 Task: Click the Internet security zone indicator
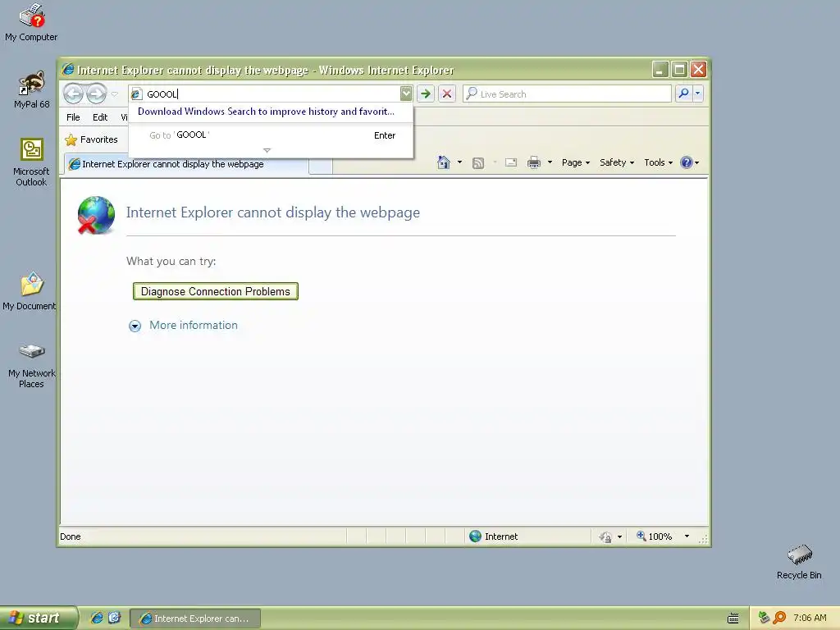(x=493, y=536)
